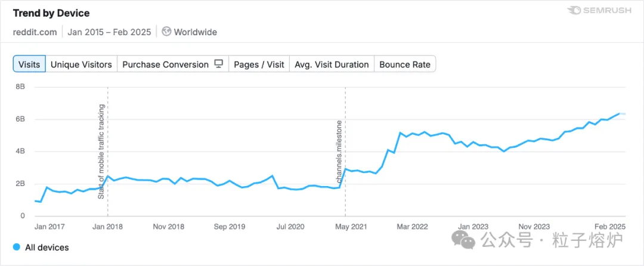Click the 'Jan 2015 – Feb 2025' date range

[x=109, y=32]
